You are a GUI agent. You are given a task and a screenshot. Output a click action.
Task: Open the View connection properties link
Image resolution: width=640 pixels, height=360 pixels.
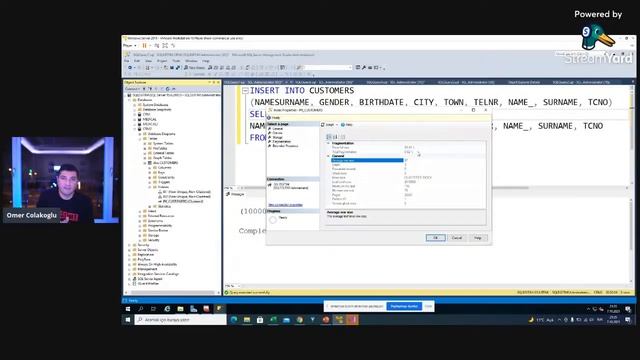point(286,205)
